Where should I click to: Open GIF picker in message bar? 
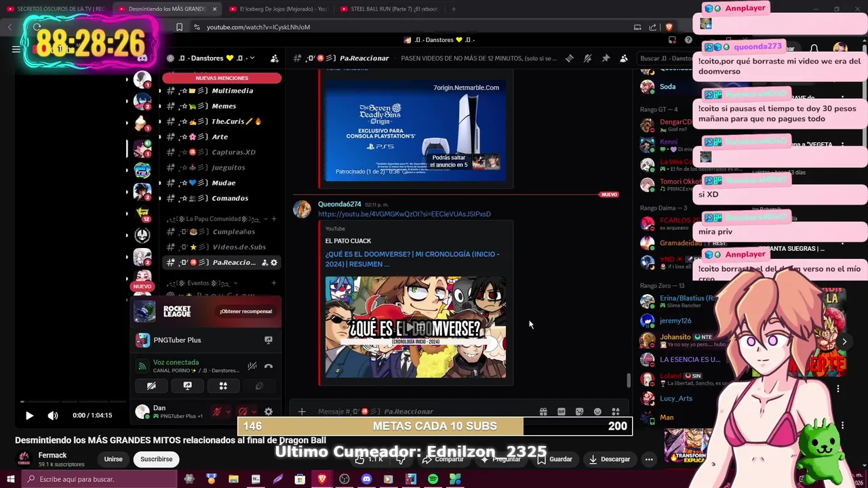(561, 411)
